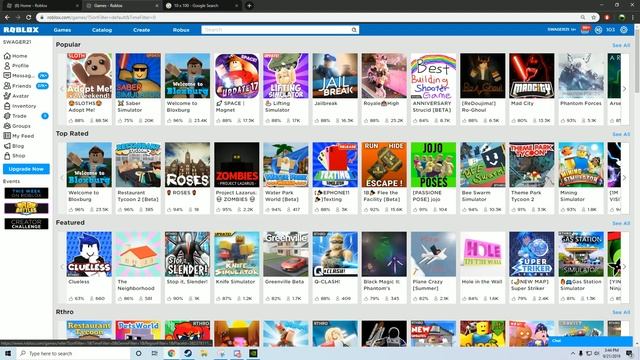Click the Windows taskbar search box

[73, 353]
